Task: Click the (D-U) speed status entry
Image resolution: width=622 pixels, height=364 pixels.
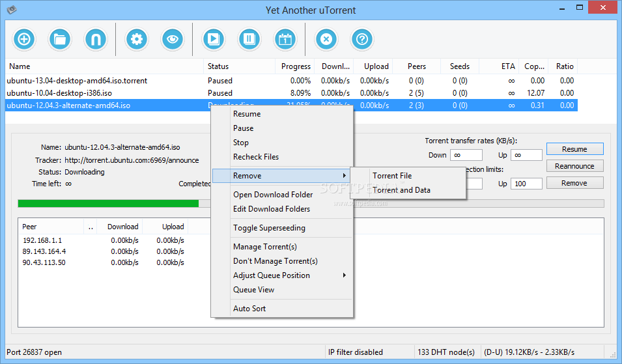Action: 529,352
